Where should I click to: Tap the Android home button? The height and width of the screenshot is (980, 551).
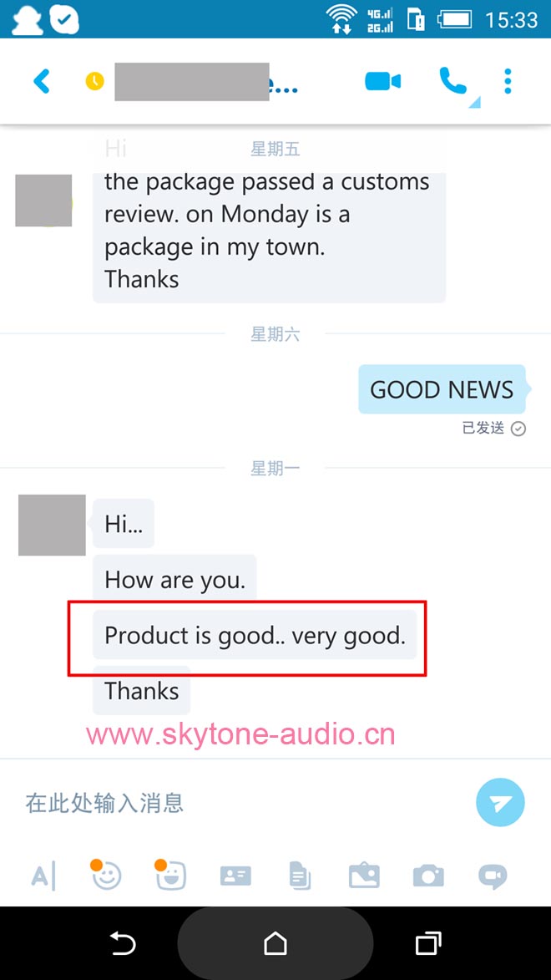click(x=275, y=942)
